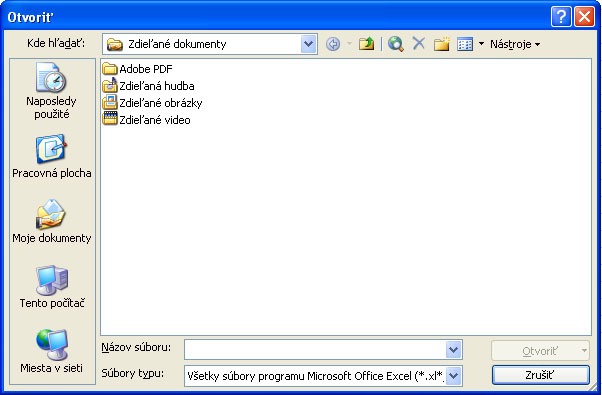Click the help question mark button
Image resolution: width=602 pixels, height=395 pixels.
(561, 17)
